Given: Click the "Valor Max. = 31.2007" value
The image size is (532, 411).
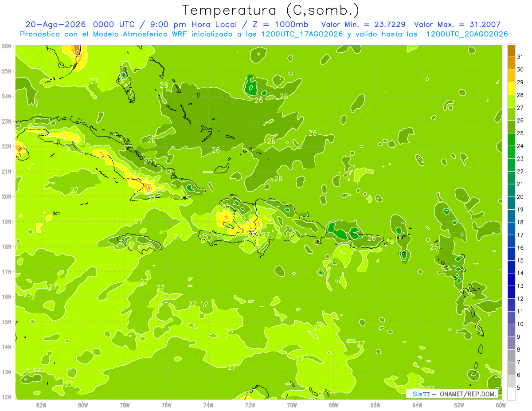Looking at the screenshot, I should click(x=457, y=24).
